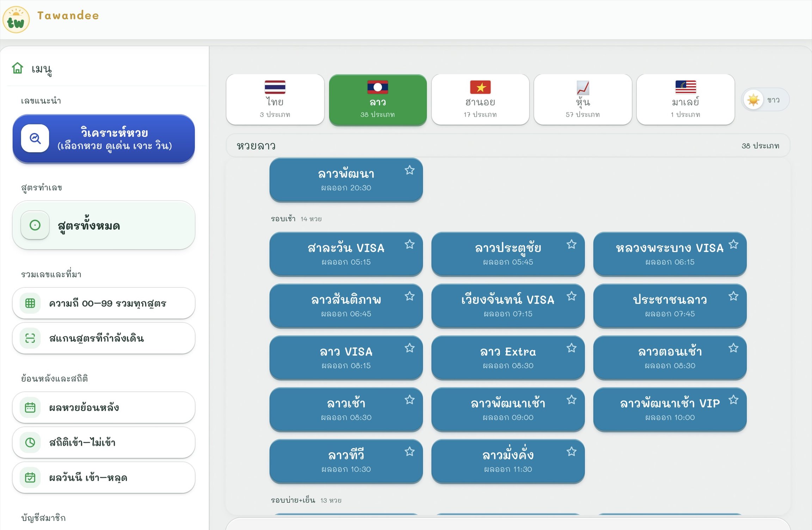Select the ลาวทีวี 10:30 card
812x530 pixels.
pyautogui.click(x=346, y=461)
